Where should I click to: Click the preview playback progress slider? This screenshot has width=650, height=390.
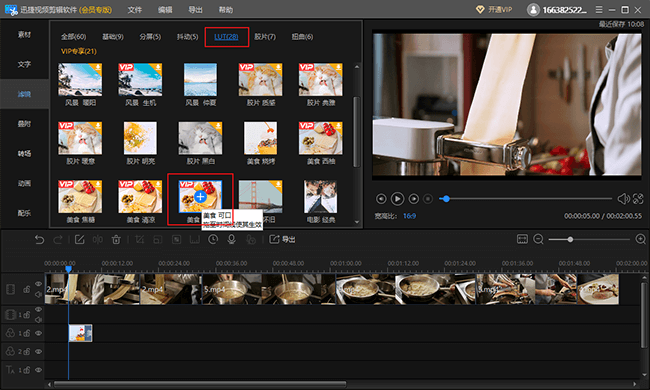(x=525, y=199)
